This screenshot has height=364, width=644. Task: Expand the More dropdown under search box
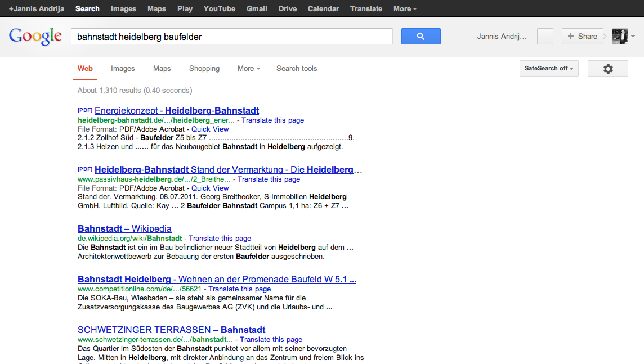(x=249, y=69)
